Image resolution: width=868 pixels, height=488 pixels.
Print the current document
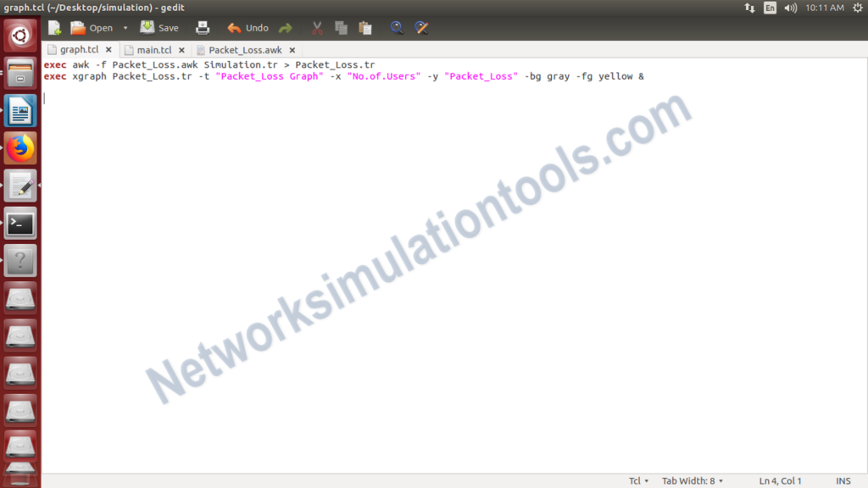pos(203,28)
